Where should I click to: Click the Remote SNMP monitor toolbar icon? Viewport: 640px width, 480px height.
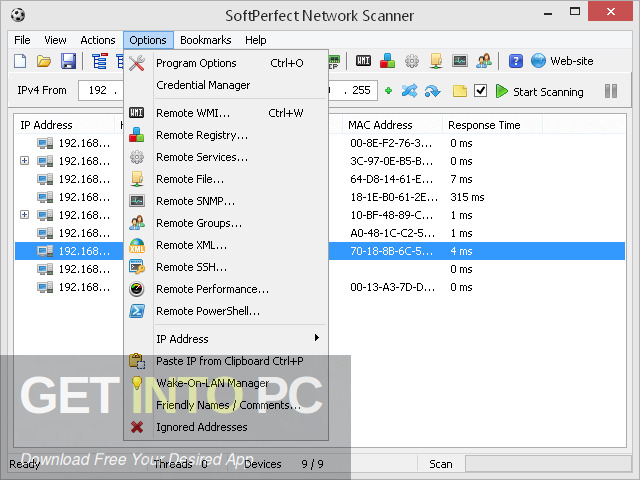(x=460, y=61)
